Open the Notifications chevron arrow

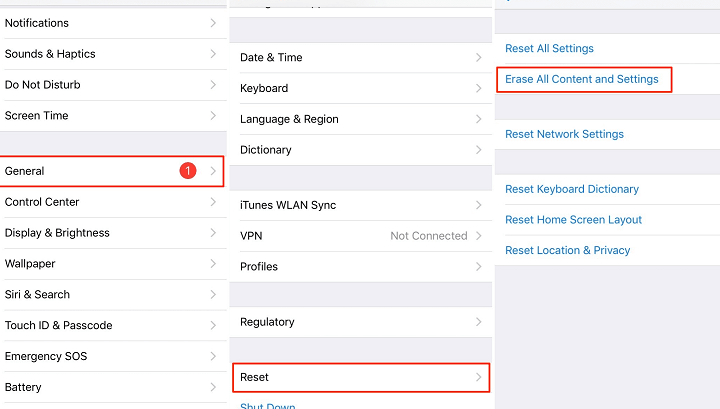(213, 23)
